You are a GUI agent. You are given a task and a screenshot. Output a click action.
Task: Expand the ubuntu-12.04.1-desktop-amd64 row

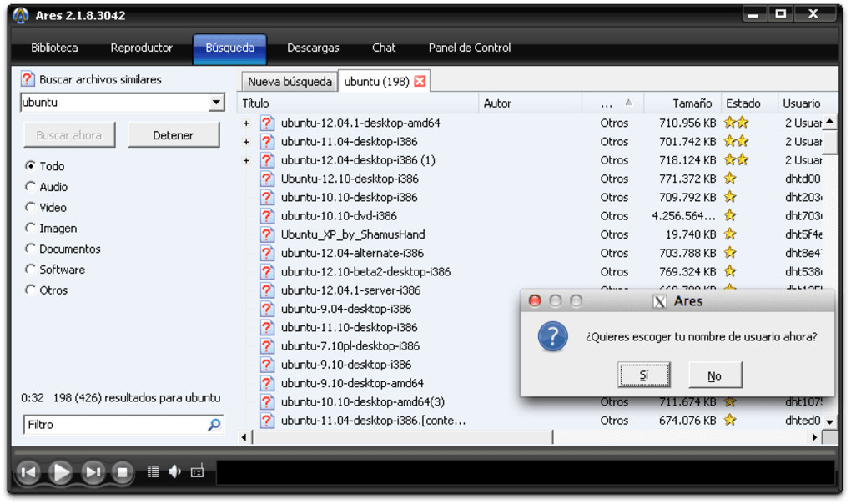point(246,123)
